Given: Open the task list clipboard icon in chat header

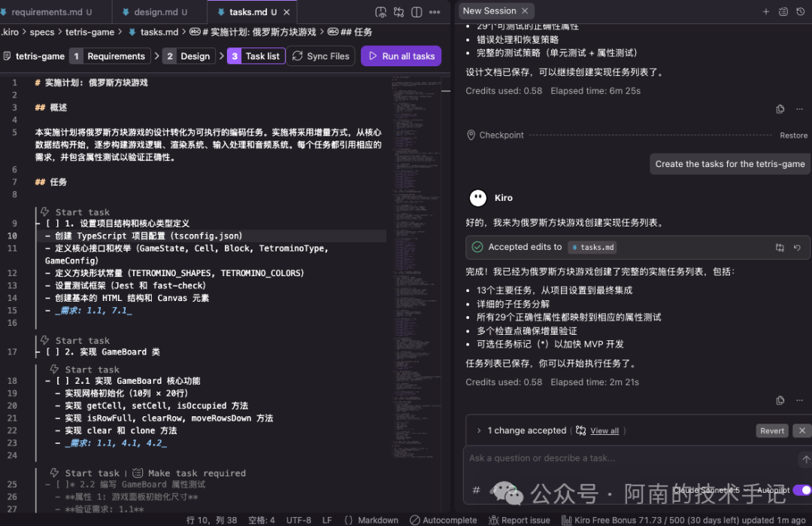Looking at the screenshot, I should point(783,11).
